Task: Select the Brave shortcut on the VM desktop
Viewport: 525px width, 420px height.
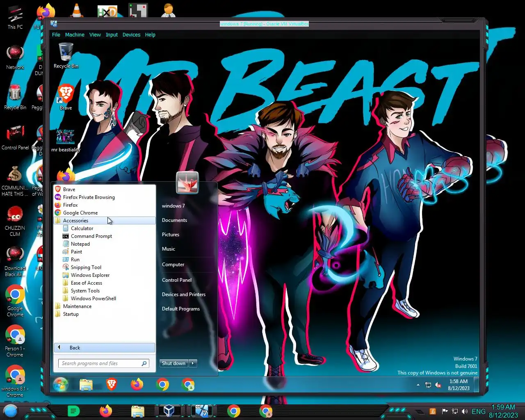Action: point(66,97)
